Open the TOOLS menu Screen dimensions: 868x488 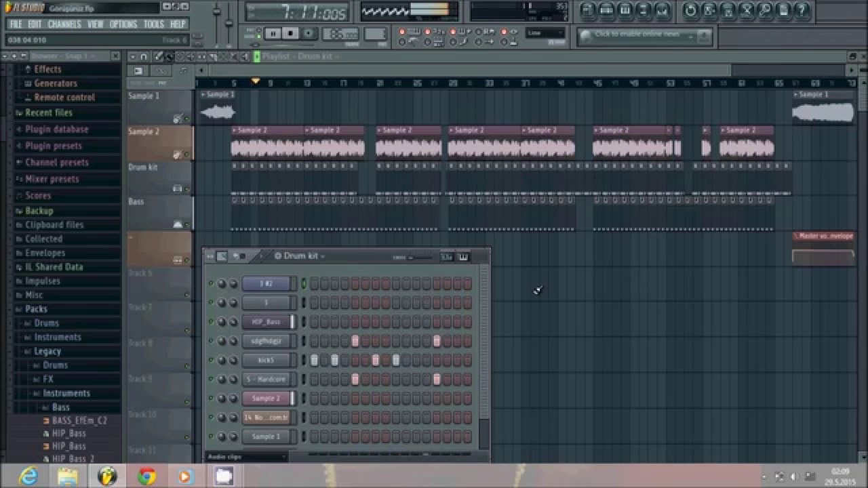154,24
